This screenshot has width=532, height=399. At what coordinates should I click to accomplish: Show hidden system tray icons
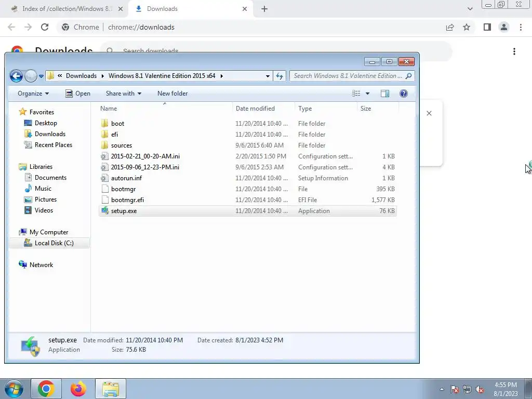[442, 389]
